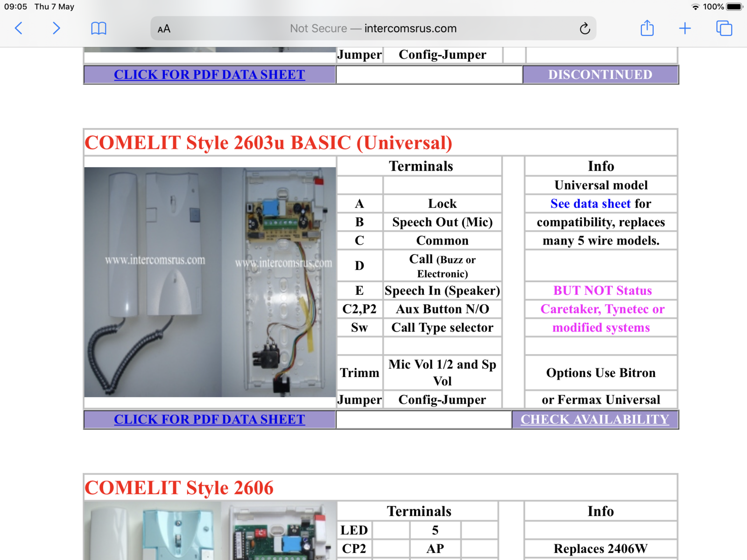This screenshot has width=747, height=560.
Task: Select the COMELIT Style 2603u heading
Action: (268, 143)
